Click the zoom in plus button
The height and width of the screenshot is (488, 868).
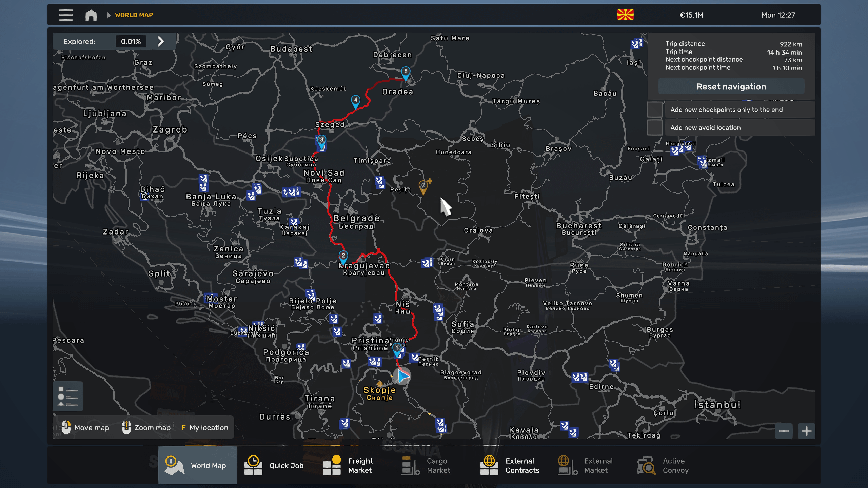(806, 431)
